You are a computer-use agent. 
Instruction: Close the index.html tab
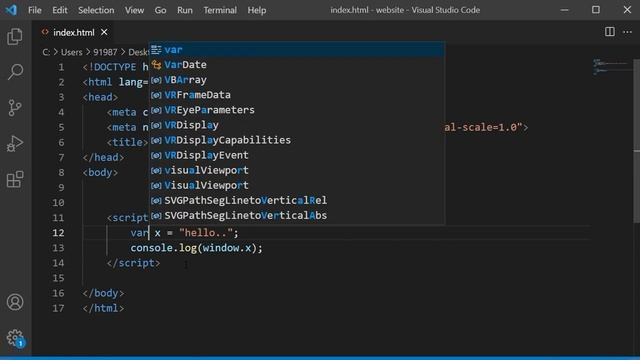coord(104,32)
